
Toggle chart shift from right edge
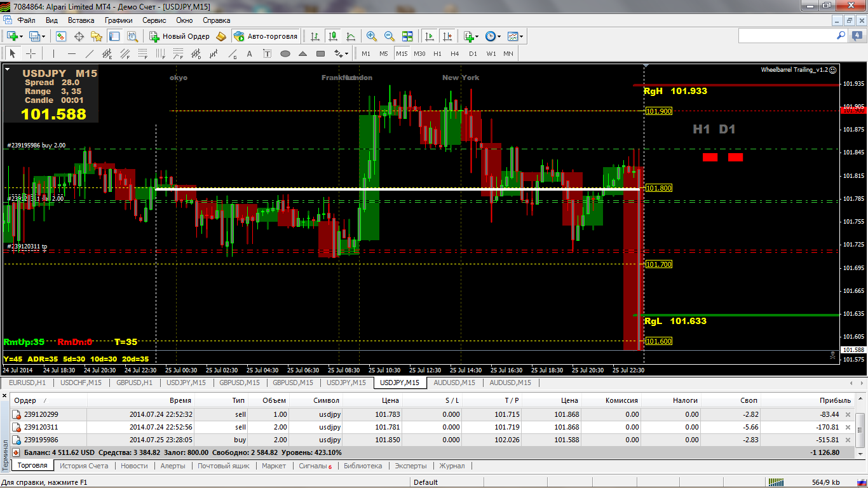click(x=447, y=36)
